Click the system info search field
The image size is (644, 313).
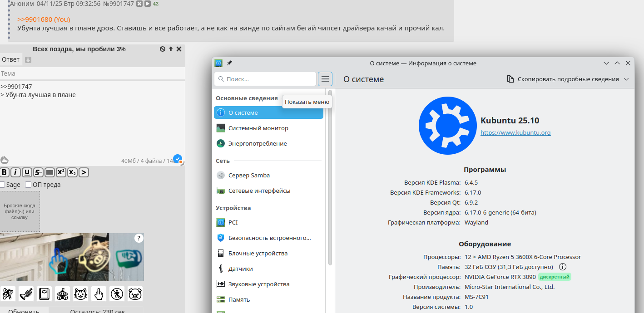pyautogui.click(x=265, y=79)
